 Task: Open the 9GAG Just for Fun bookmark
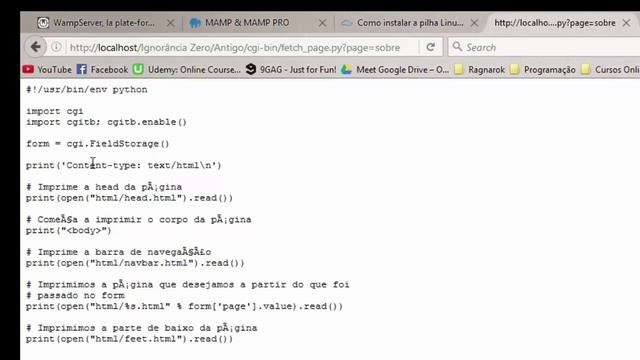coord(291,70)
